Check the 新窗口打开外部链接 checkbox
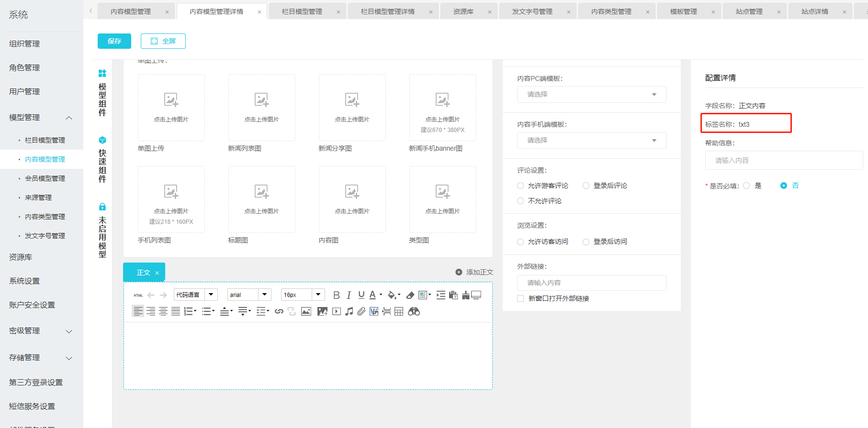The height and width of the screenshot is (428, 868). (520, 298)
